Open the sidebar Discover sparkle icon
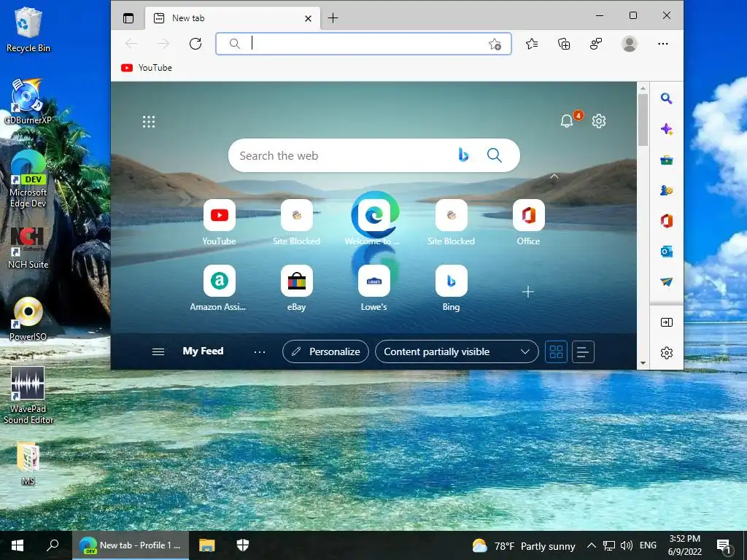Screen dimensions: 747x560 [667, 129]
